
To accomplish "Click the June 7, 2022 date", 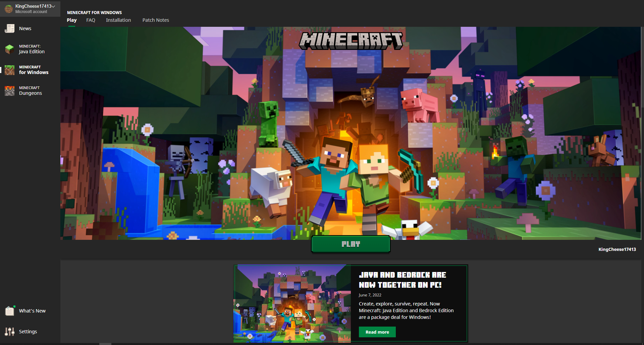I will pos(370,295).
